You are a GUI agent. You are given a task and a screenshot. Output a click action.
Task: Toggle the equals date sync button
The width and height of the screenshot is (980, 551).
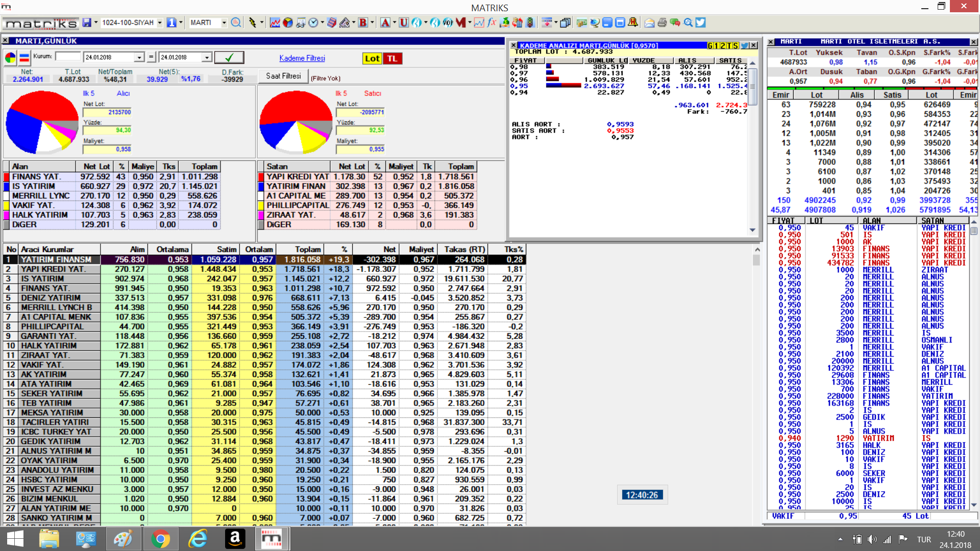[151, 57]
